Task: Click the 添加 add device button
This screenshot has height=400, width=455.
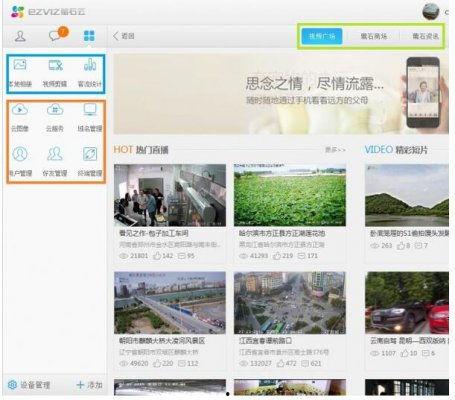Action: (x=94, y=385)
